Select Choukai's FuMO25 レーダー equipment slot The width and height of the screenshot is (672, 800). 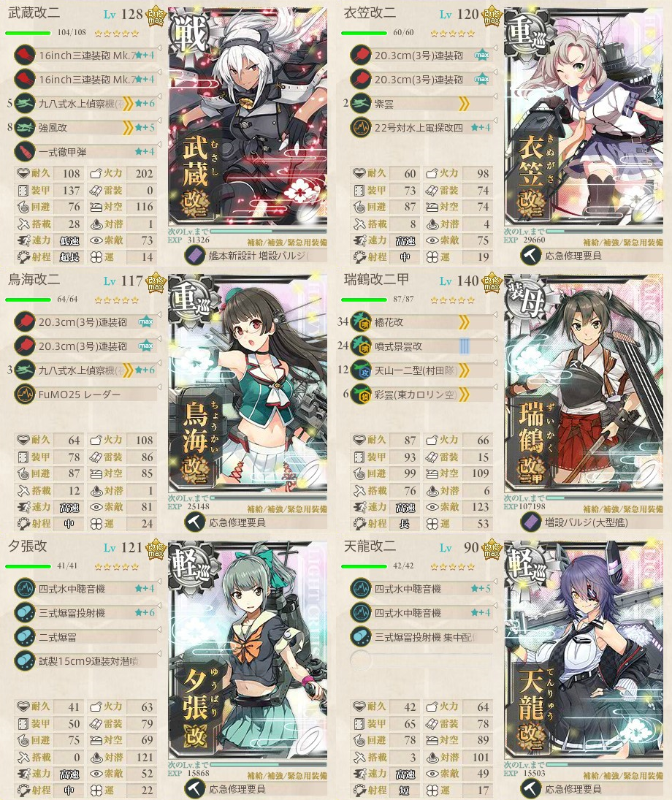(85, 395)
